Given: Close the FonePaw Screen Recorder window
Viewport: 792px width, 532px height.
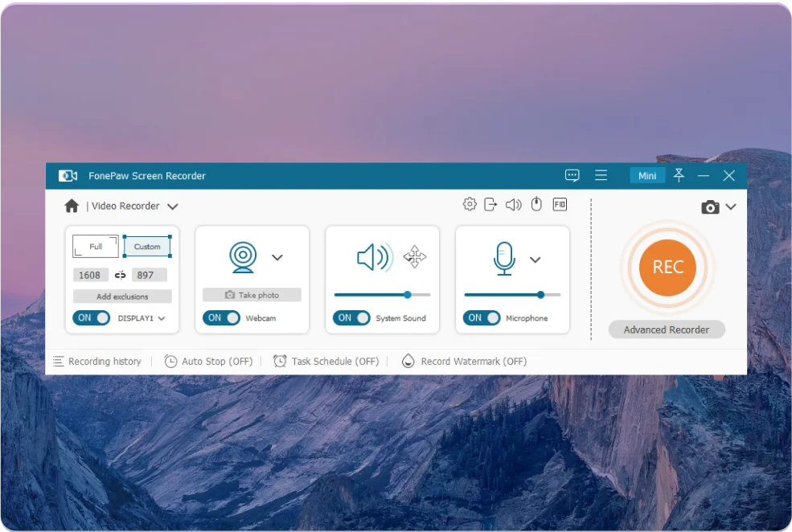Looking at the screenshot, I should point(728,176).
